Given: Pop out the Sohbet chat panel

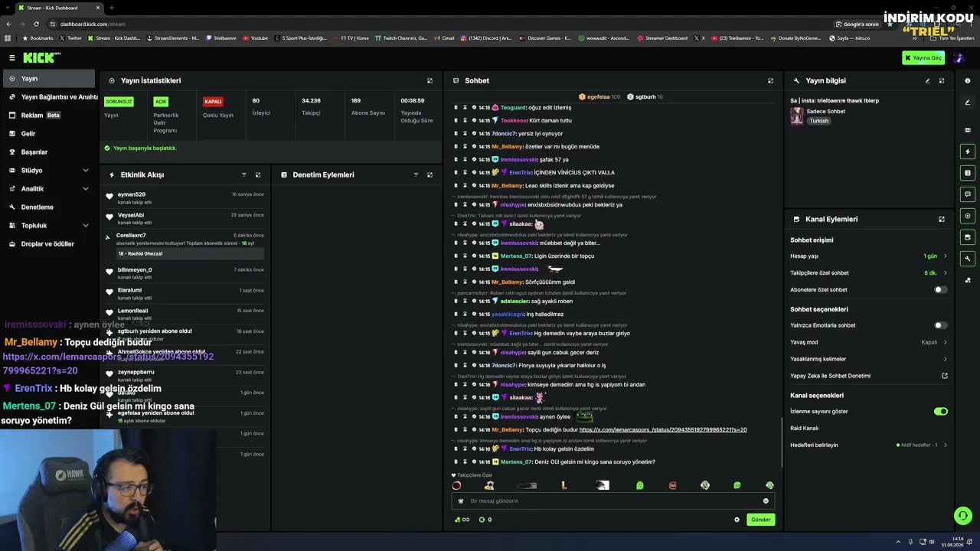Looking at the screenshot, I should click(x=770, y=80).
